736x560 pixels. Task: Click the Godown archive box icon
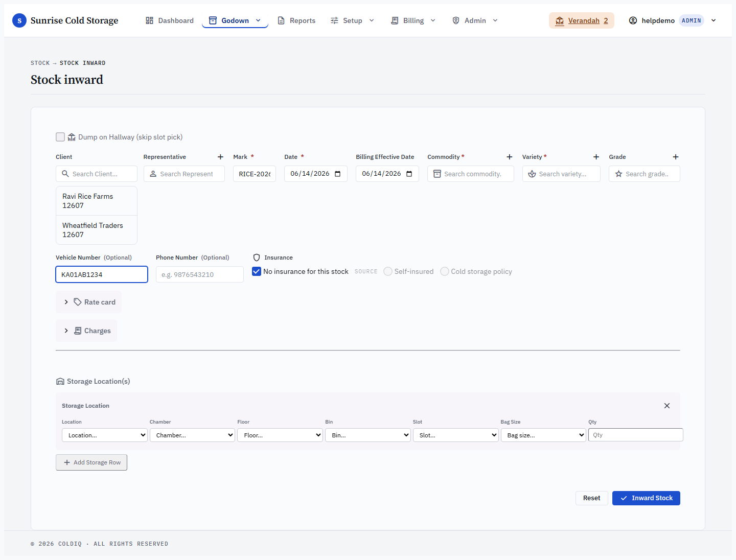tap(213, 20)
